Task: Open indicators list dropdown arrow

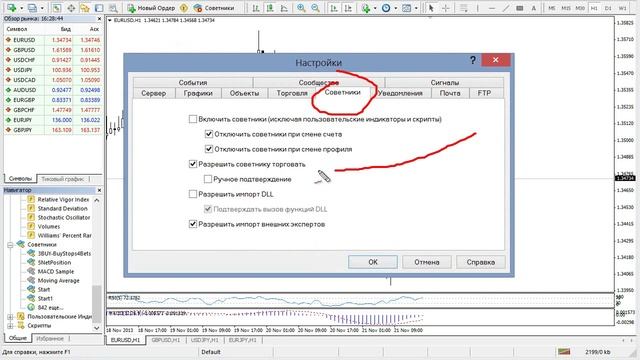Action: [375, 8]
